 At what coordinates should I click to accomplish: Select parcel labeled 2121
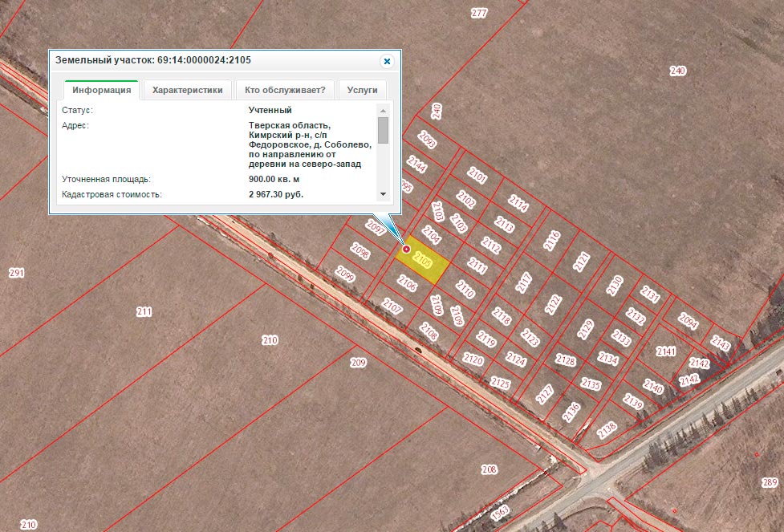[582, 262]
